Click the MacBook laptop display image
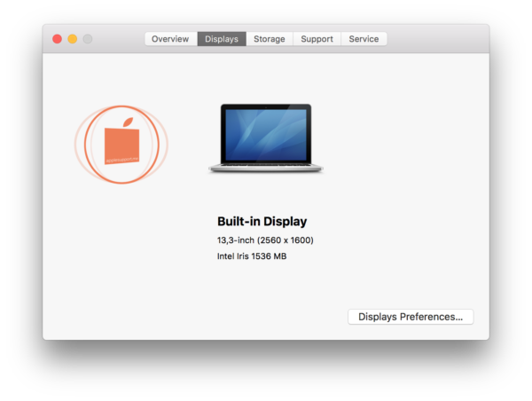This screenshot has height=401, width=532. click(x=266, y=138)
